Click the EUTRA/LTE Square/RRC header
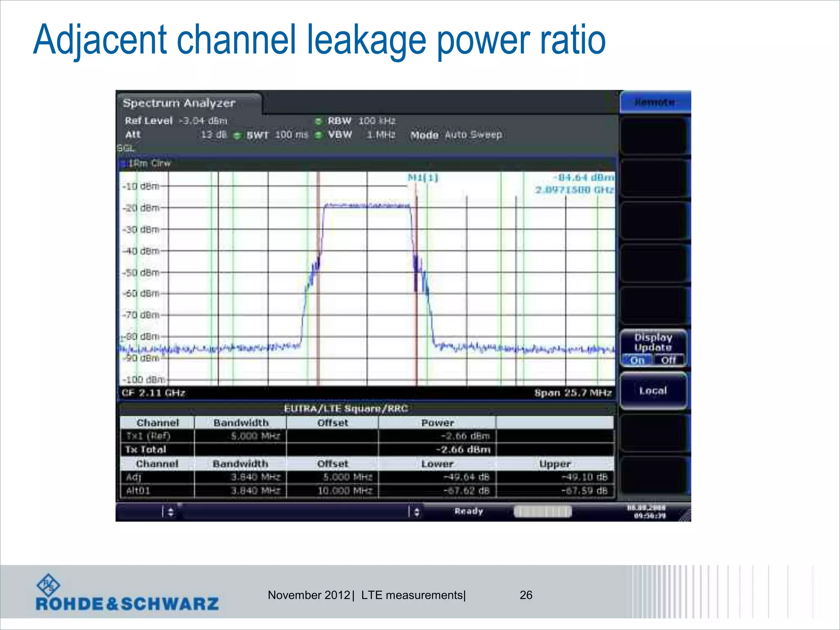The image size is (840, 630). pos(346,409)
